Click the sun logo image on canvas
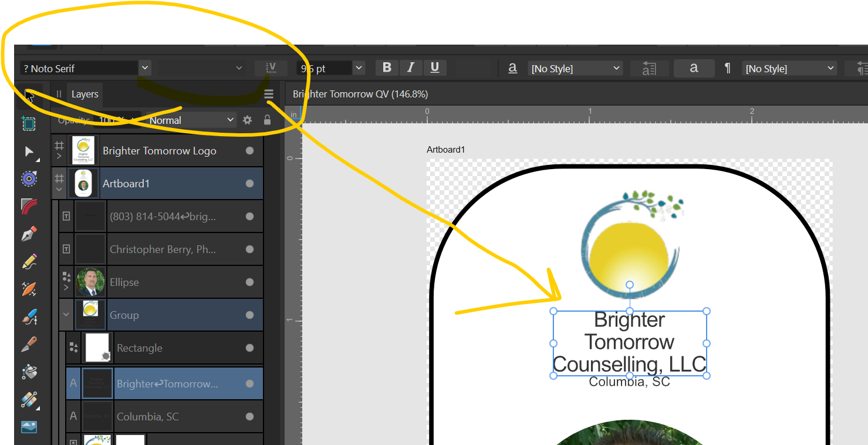This screenshot has height=445, width=868. coord(631,243)
